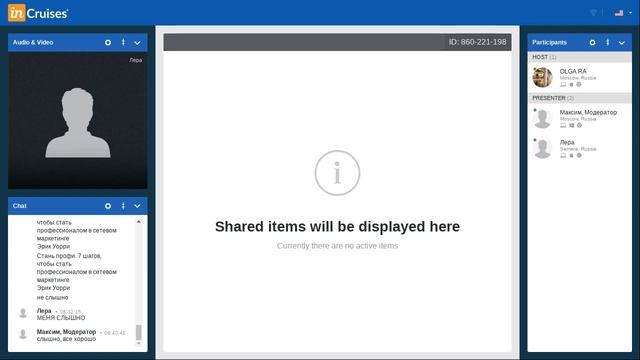Click the chat scrollbar thumb
Image resolution: width=640 pixels, height=360 pixels.
[139, 332]
